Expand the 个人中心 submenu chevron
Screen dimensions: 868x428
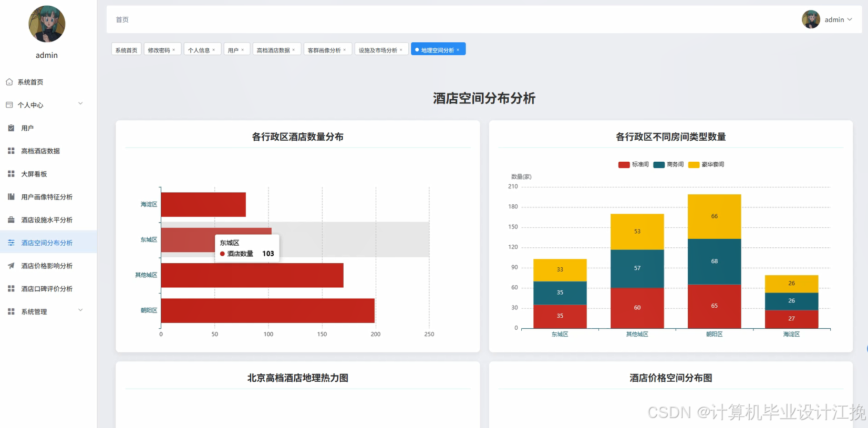tap(80, 103)
